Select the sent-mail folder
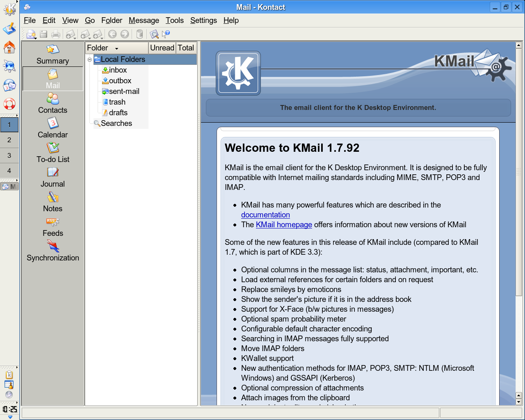The image size is (525, 420). pos(121,91)
